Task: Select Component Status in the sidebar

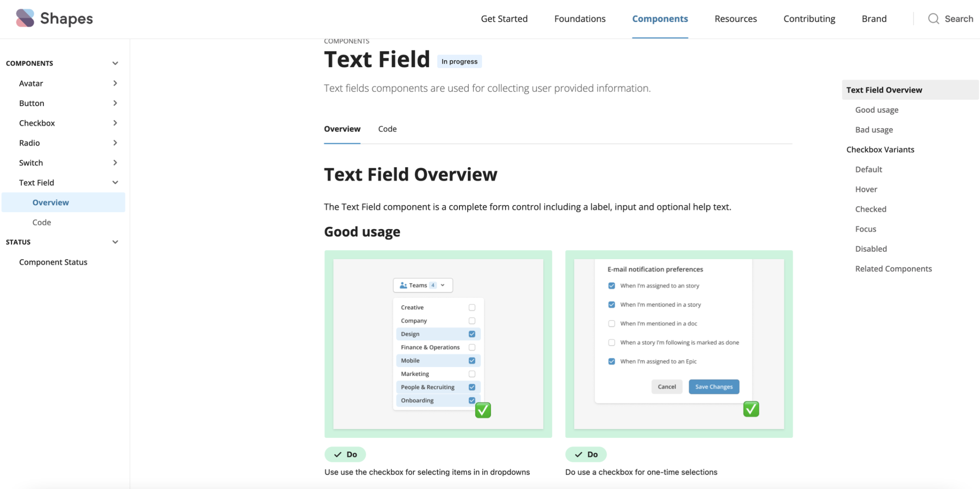Action: coord(53,262)
